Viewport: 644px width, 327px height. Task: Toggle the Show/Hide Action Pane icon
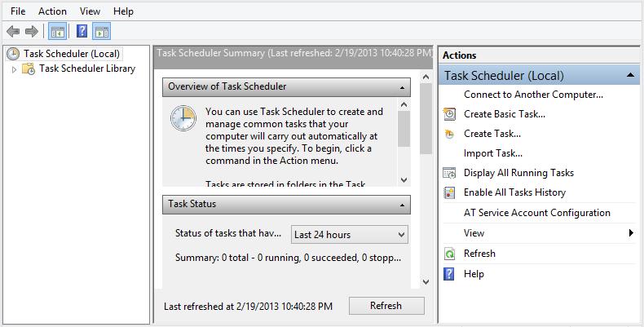(102, 32)
